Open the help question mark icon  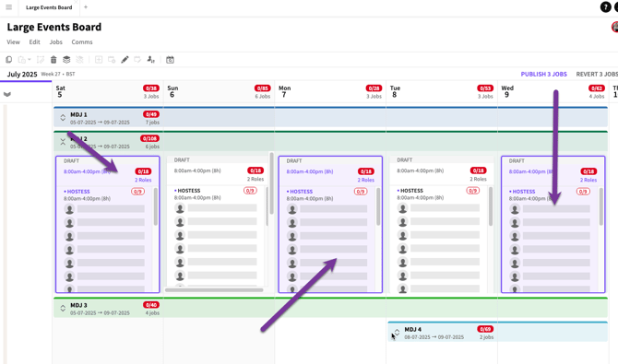(x=605, y=7)
